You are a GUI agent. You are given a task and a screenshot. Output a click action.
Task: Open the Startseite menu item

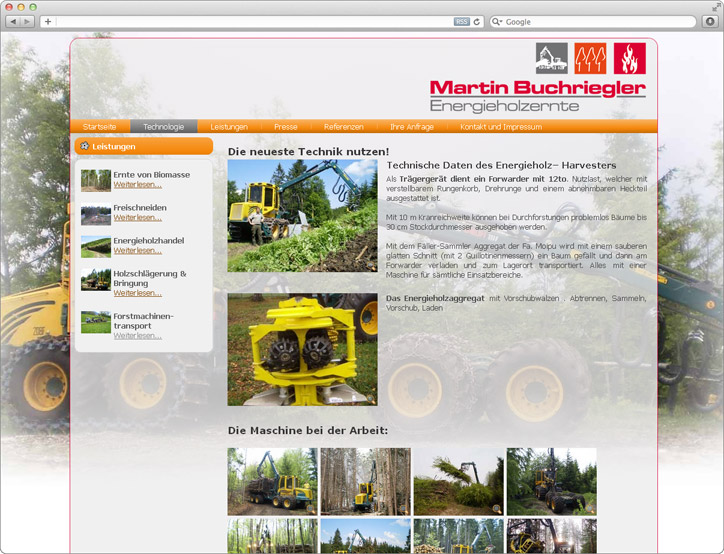(x=99, y=126)
